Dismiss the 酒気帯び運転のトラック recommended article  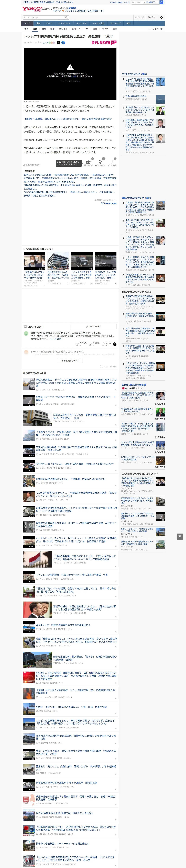116,390
